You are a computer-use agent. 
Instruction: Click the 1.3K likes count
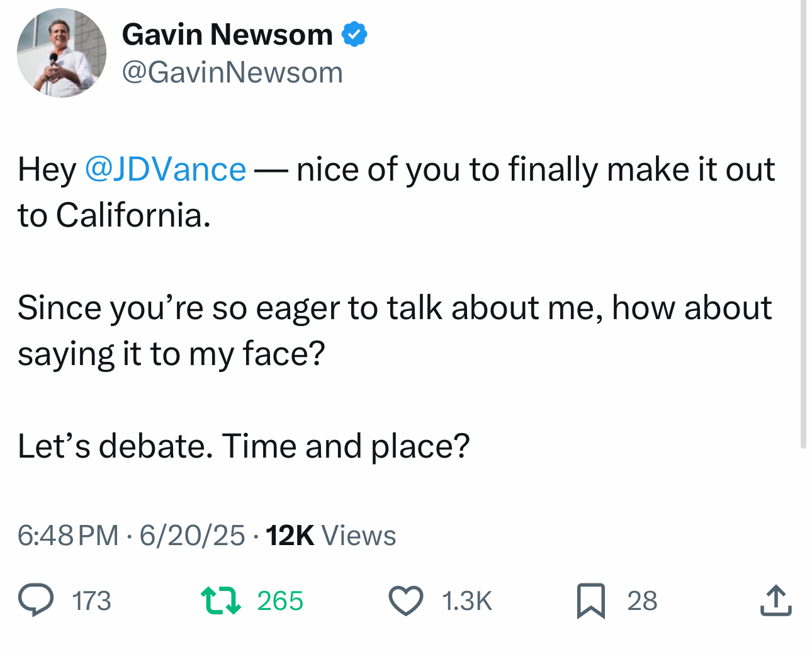(466, 600)
